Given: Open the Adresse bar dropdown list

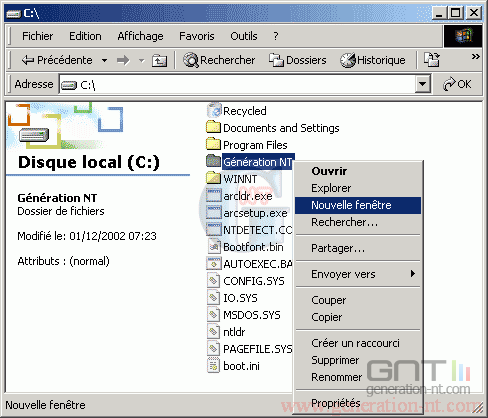Looking at the screenshot, I should pyautogui.click(x=422, y=84).
